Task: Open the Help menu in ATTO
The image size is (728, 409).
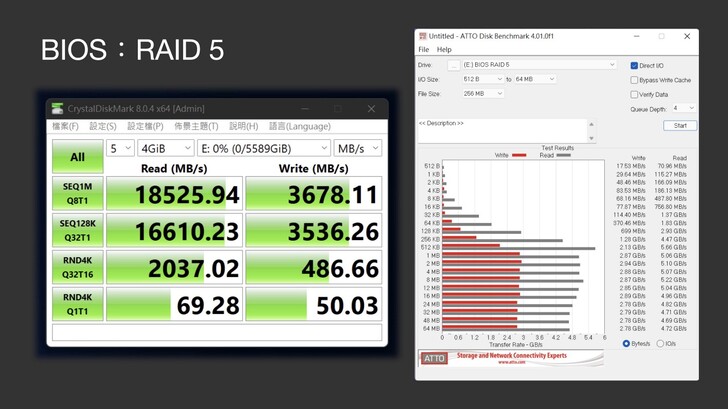Action: [444, 49]
